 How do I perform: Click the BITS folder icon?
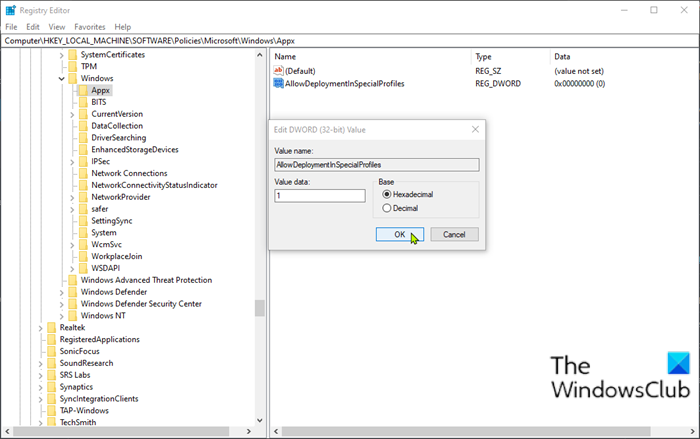(x=83, y=102)
